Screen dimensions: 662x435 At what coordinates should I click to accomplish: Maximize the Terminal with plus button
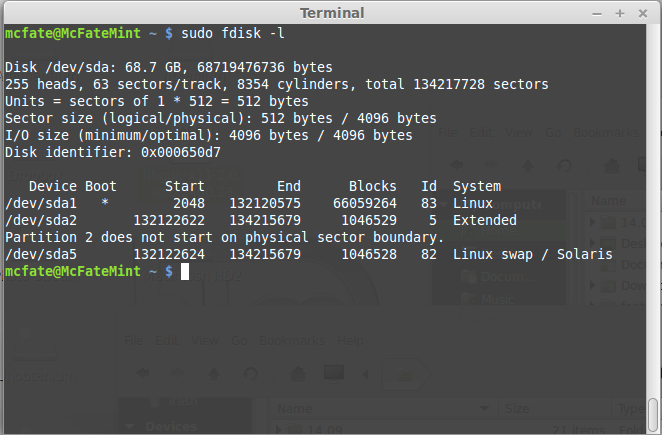tap(621, 13)
